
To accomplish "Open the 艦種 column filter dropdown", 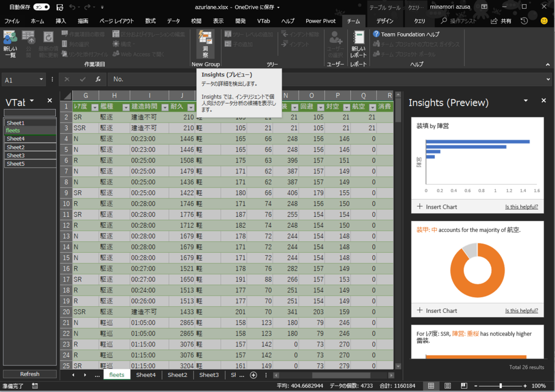I will [126, 107].
